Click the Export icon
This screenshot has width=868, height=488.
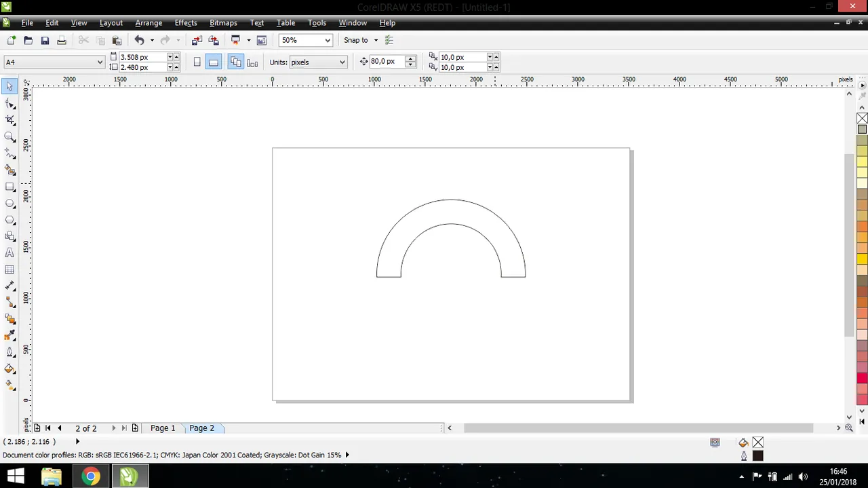click(214, 40)
